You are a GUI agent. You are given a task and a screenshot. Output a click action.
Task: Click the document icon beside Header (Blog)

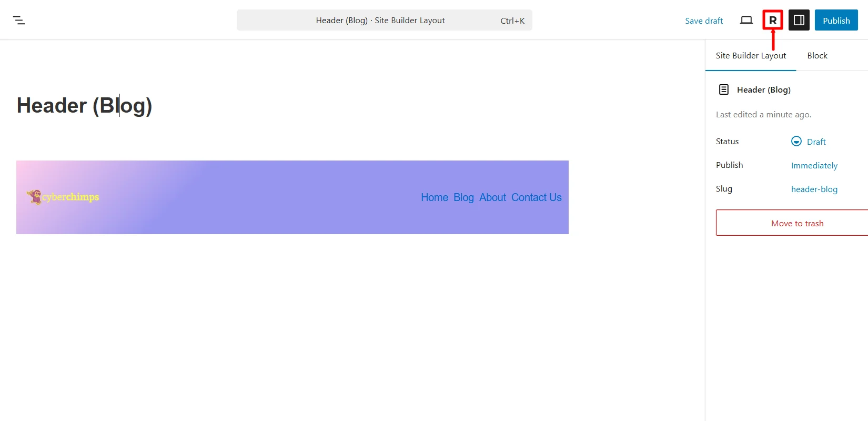pyautogui.click(x=724, y=89)
